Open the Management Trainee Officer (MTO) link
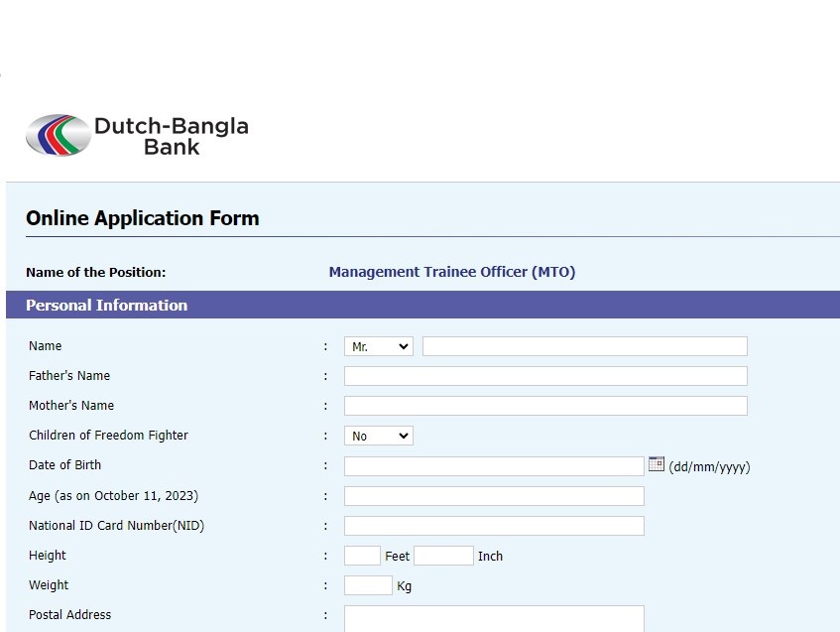This screenshot has height=632, width=840. tap(451, 271)
